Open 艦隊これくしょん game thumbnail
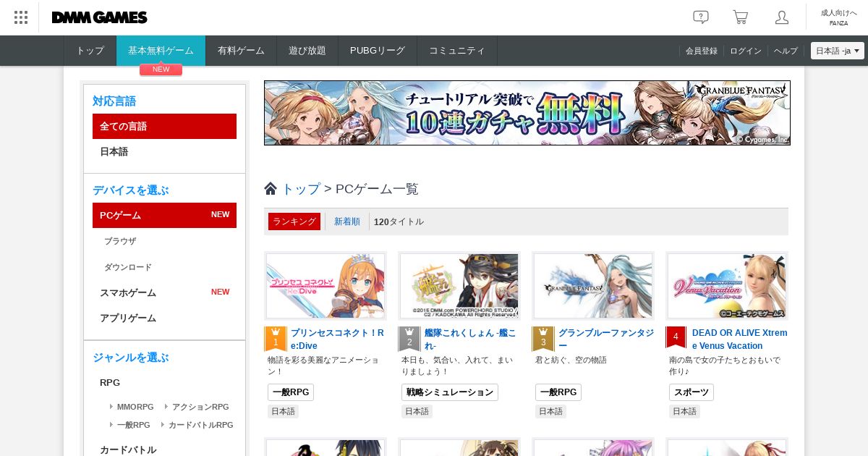Image resolution: width=868 pixels, height=456 pixels. [459, 286]
